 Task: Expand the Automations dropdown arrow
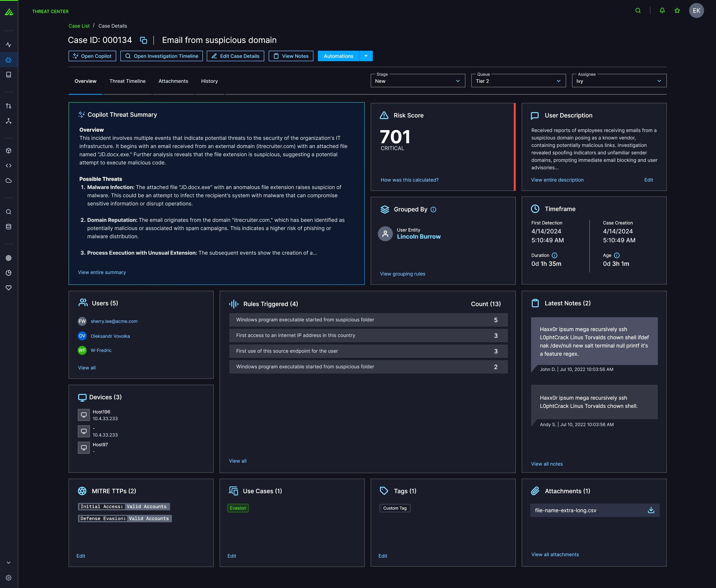[366, 56]
